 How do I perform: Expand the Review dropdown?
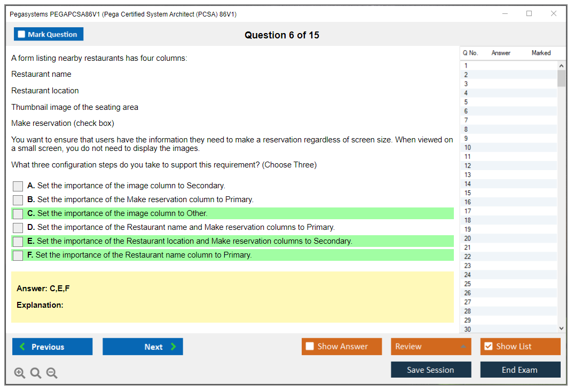[x=463, y=347]
